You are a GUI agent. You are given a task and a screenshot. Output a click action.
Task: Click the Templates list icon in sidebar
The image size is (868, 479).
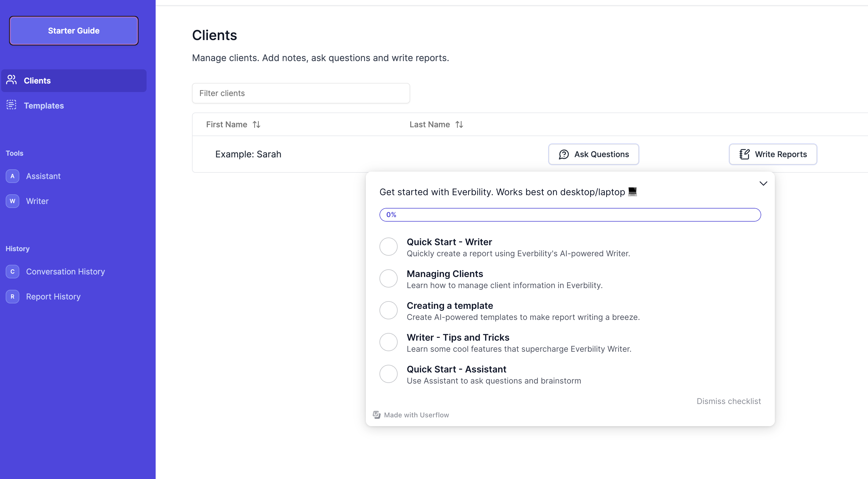(x=11, y=105)
